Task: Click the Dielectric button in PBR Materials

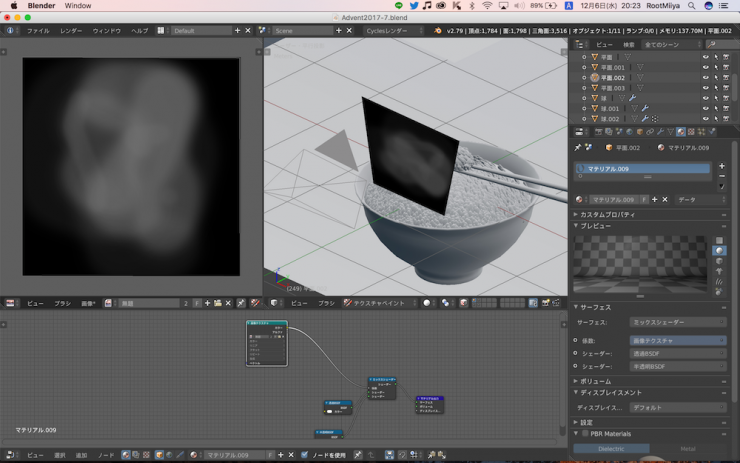Action: click(x=611, y=449)
